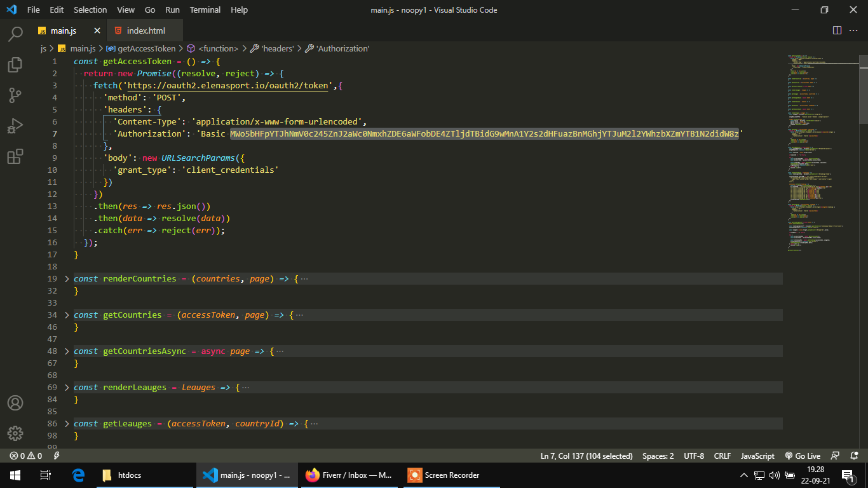Open the Extensions view

(15, 156)
